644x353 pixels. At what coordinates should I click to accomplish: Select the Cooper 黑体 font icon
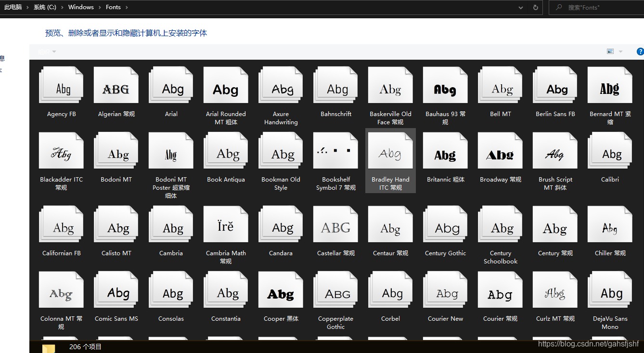coord(281,290)
